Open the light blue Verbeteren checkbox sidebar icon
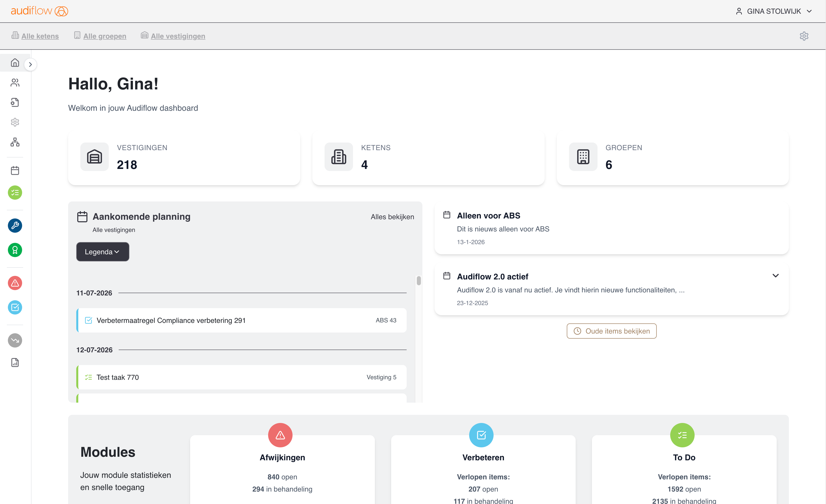The width and height of the screenshot is (826, 504). (x=15, y=307)
